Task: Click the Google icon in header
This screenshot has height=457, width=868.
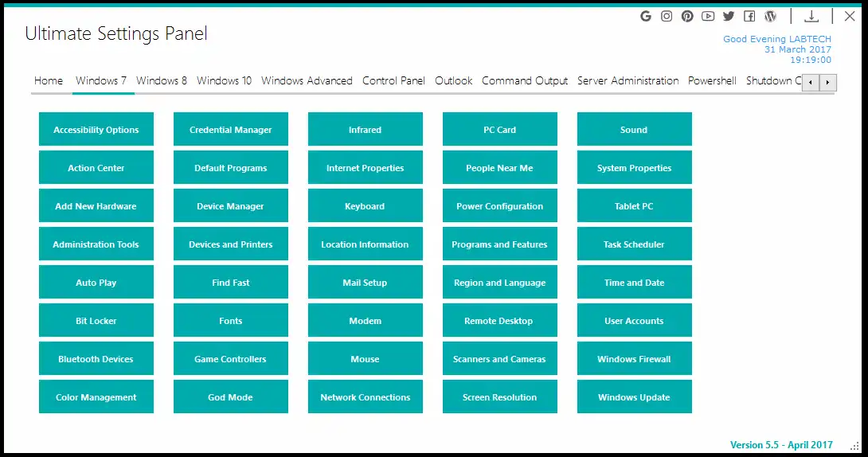Action: click(646, 17)
